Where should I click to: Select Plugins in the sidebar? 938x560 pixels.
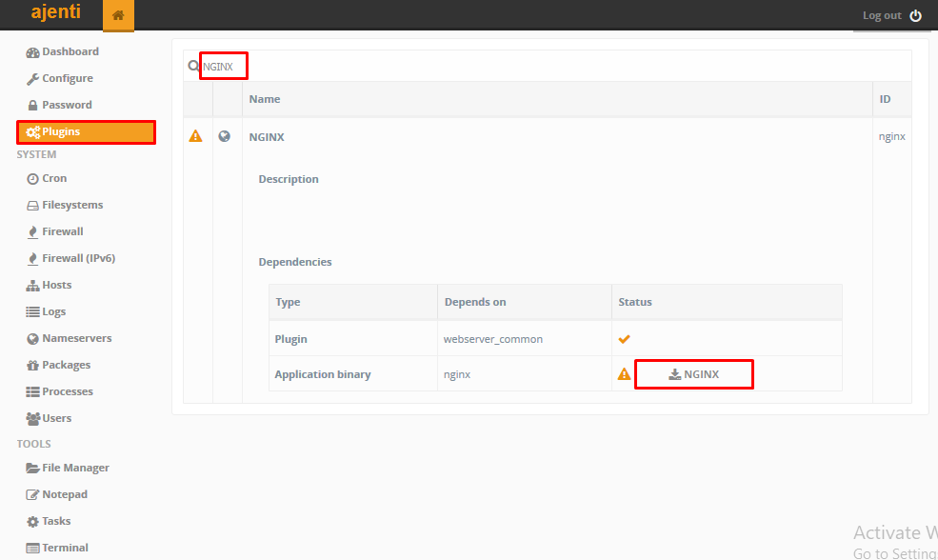86,131
